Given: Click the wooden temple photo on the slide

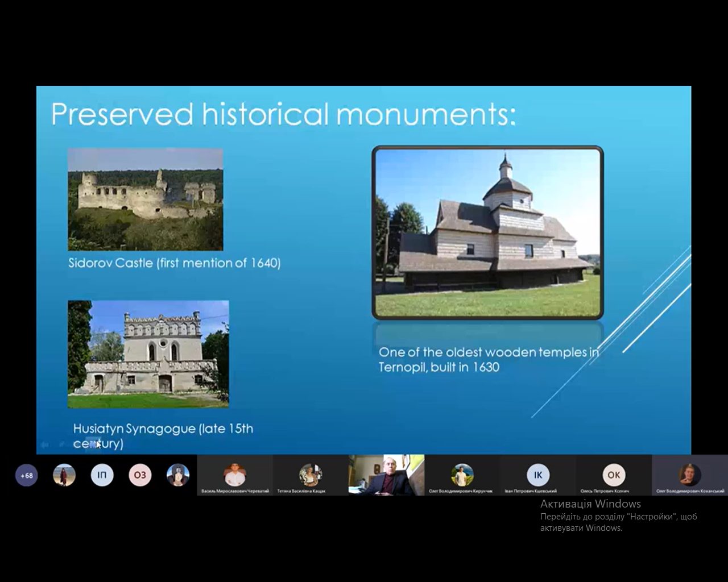Looking at the screenshot, I should (x=487, y=232).
